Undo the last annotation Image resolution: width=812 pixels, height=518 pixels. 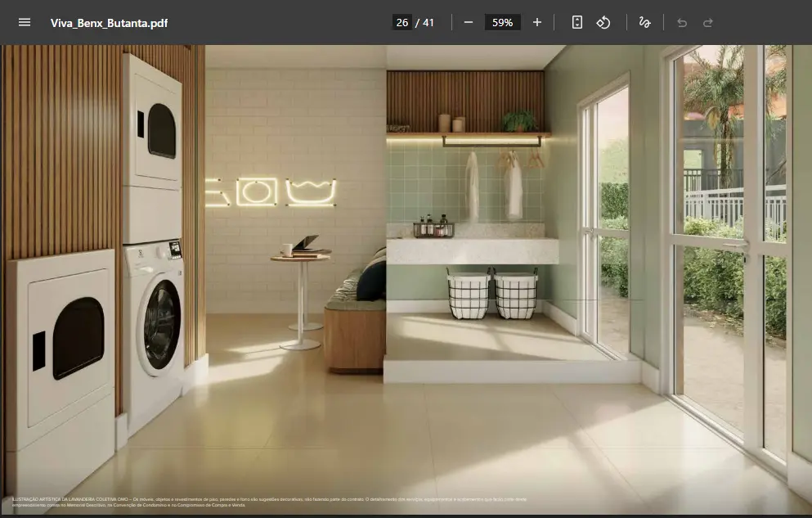tap(682, 22)
